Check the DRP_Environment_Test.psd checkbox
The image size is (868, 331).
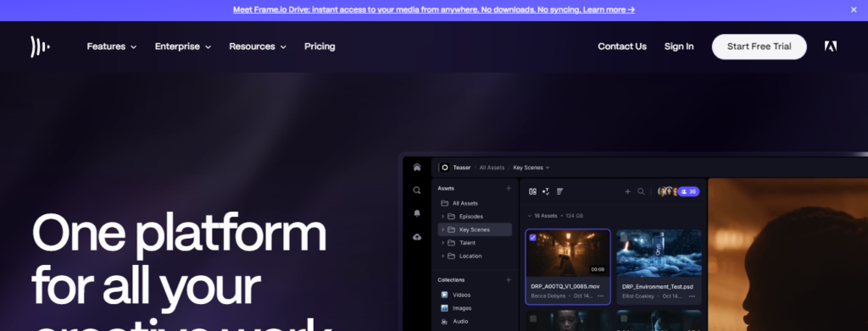[624, 238]
